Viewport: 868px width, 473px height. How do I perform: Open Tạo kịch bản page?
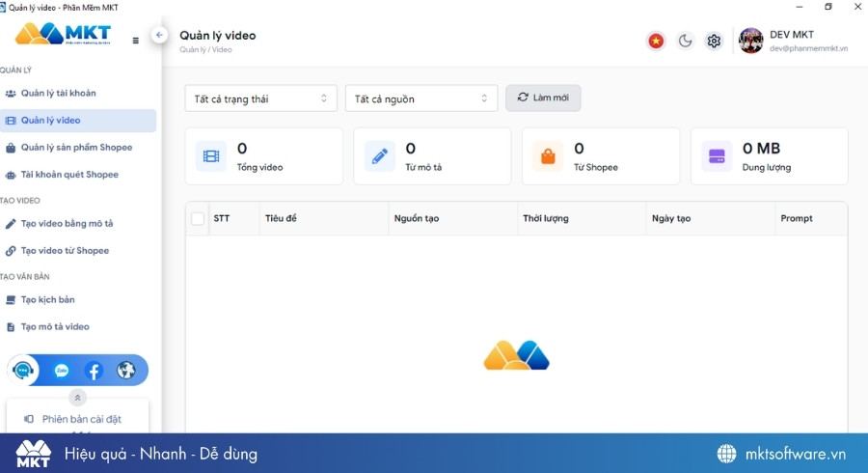(78, 299)
